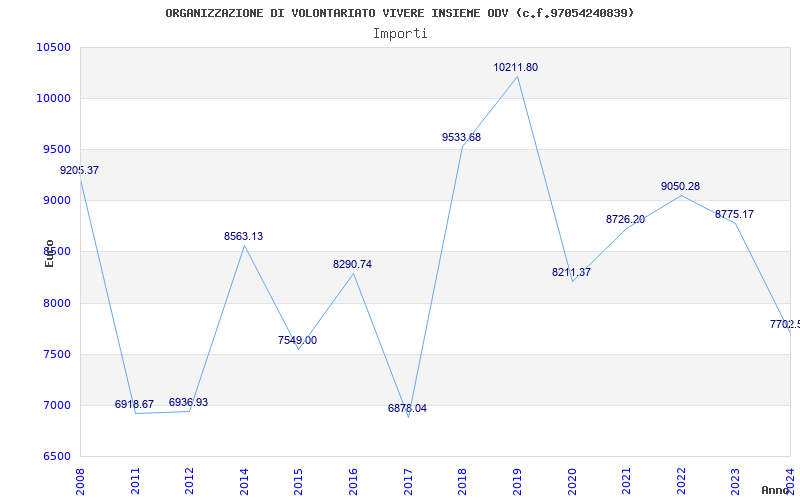
Task: Click the Anno axis title
Action: 774,490
